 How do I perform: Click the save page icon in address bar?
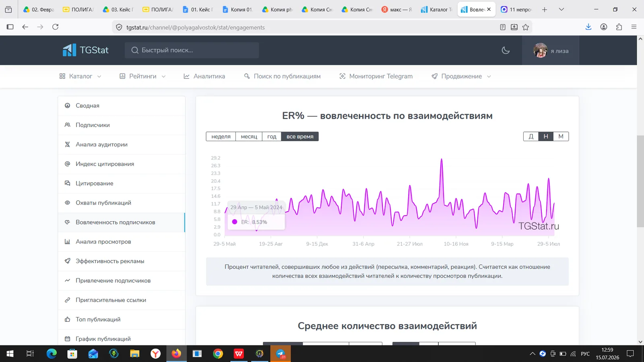[x=514, y=27]
